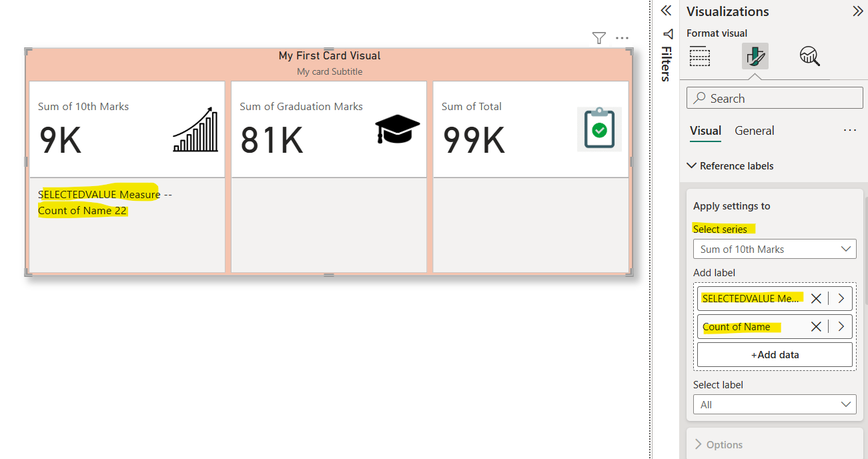Open the Select label dropdown showing All
Viewport: 868px width, 459px height.
pos(774,404)
